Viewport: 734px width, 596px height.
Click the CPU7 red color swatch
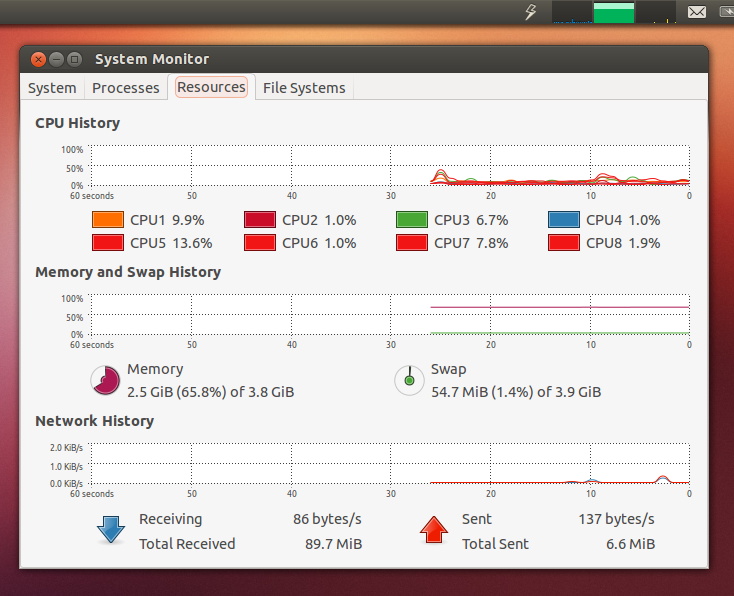(412, 243)
